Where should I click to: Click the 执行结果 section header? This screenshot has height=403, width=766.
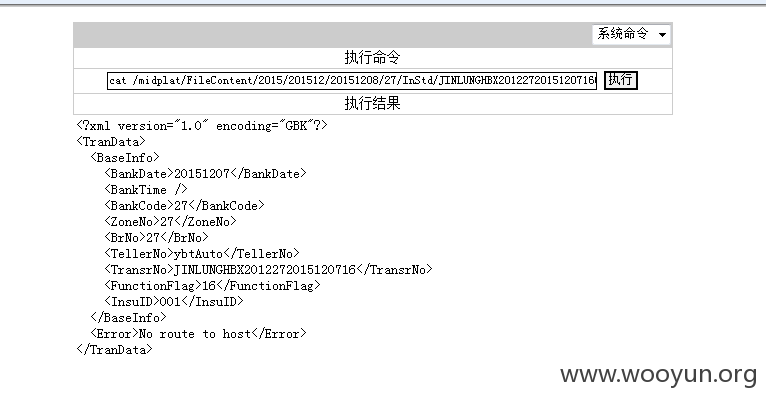coord(372,103)
